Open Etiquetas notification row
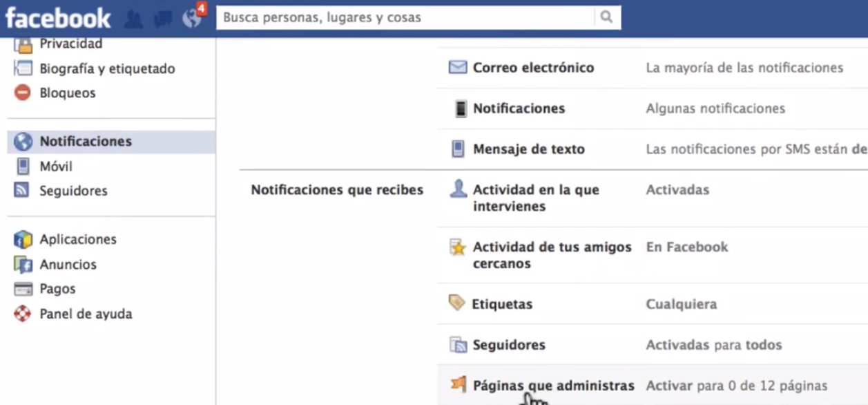The height and width of the screenshot is (405, 868). (x=653, y=304)
